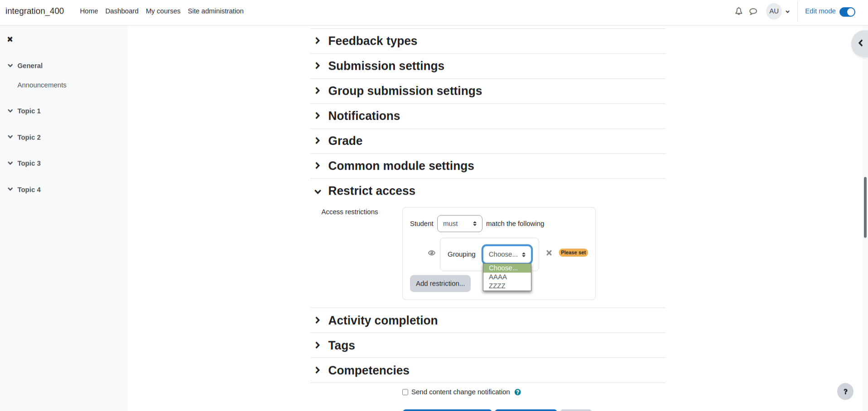This screenshot has height=411, width=868.
Task: Open the floating question mark help button
Action: tap(845, 392)
